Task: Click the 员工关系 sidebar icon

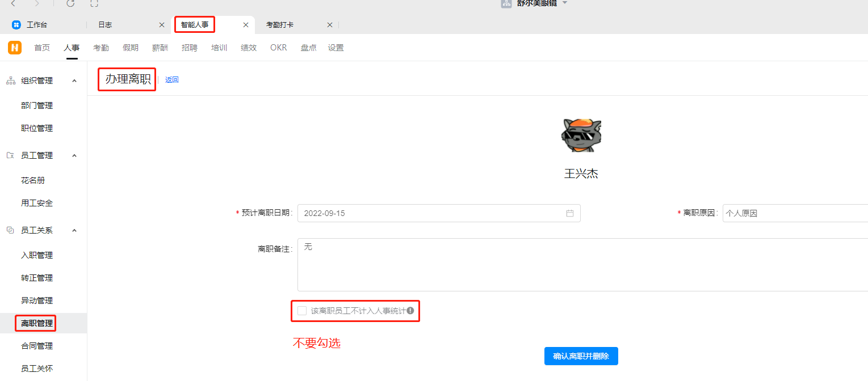Action: [x=10, y=230]
